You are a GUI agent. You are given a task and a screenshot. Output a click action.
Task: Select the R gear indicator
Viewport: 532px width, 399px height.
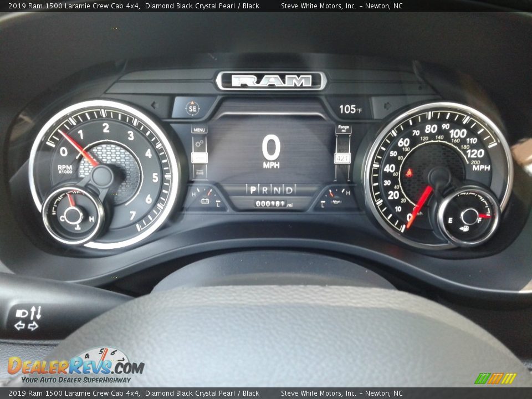pyautogui.click(x=265, y=190)
